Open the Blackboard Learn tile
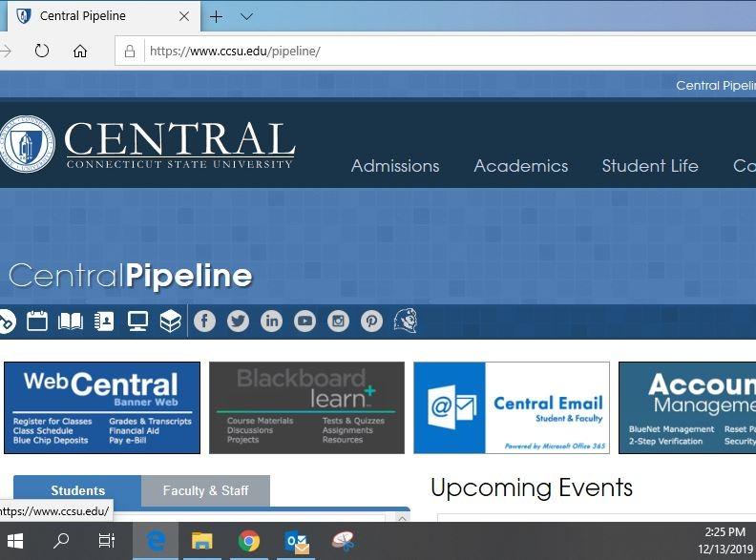This screenshot has height=560, width=756. pos(306,407)
